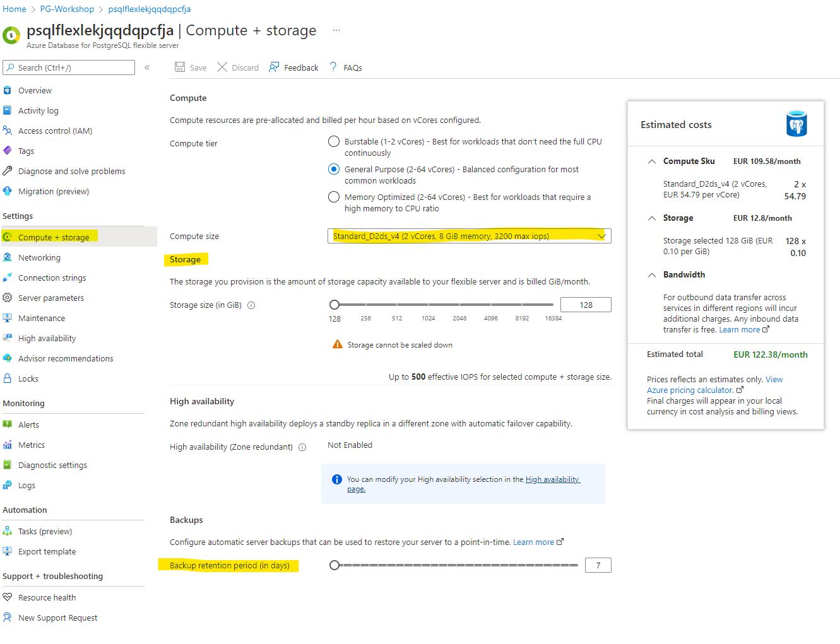Choose Memory Optimized compute tier

[x=334, y=197]
